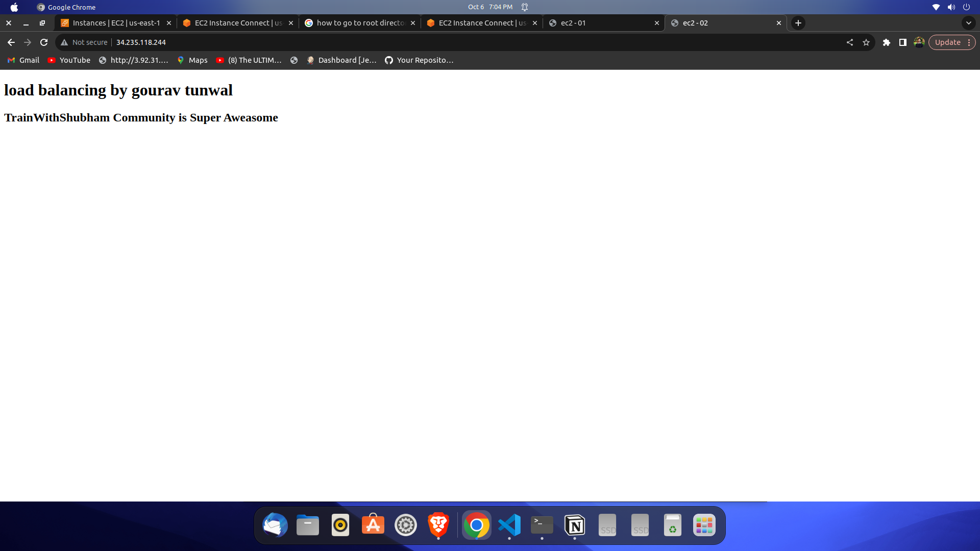Open the Your Repositories GitHub bookmark
Viewport: 980px width, 551px height.
[419, 60]
